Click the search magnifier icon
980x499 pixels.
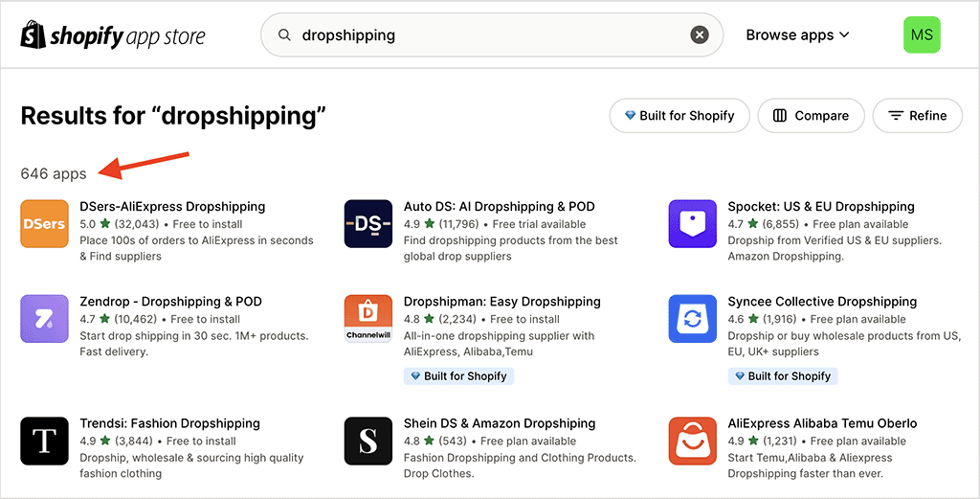pos(284,35)
